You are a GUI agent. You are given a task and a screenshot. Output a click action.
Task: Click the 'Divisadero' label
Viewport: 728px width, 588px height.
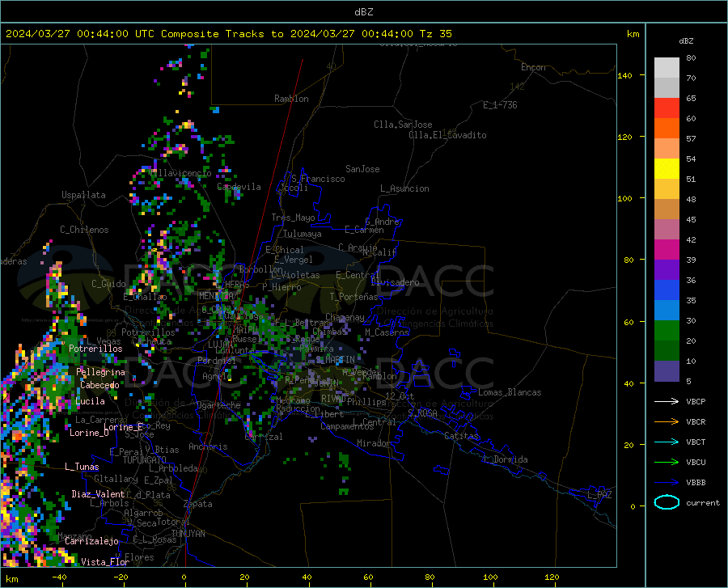click(395, 282)
